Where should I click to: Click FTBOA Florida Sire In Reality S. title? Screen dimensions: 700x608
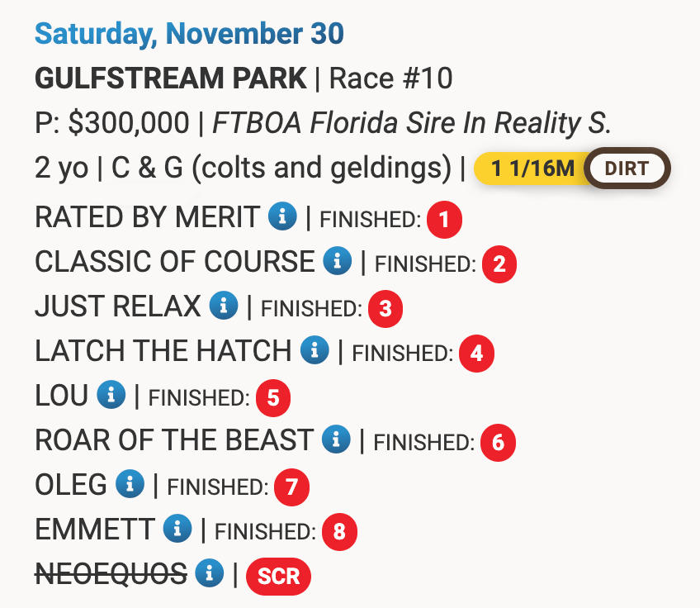[x=411, y=123]
